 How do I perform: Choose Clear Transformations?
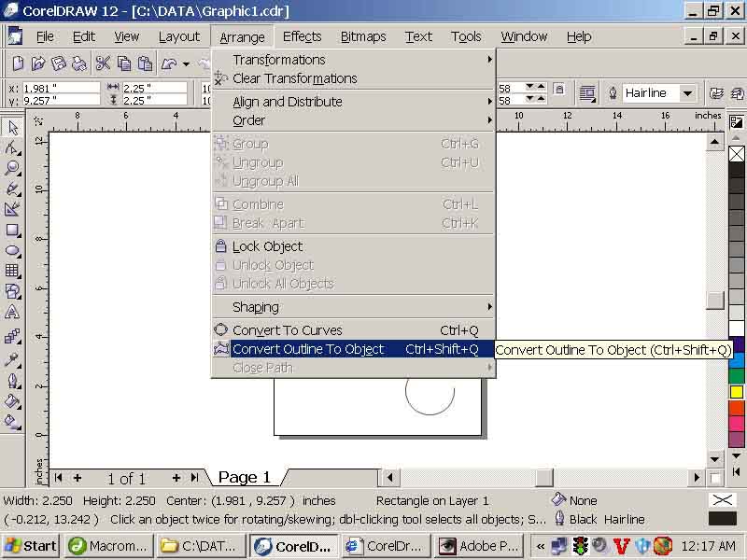tap(354, 78)
